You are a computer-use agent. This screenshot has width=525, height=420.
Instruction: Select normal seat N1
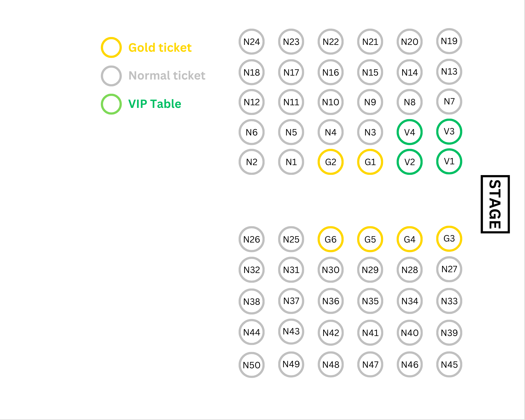(291, 162)
